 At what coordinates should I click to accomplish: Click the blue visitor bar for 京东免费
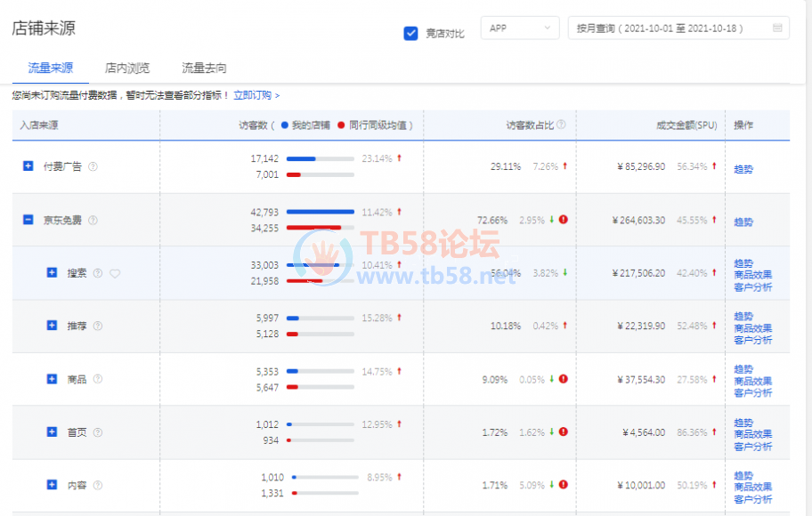click(x=320, y=212)
